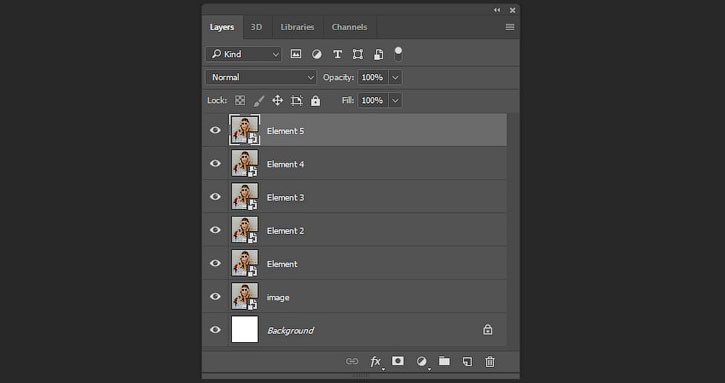Lock layer position move icon

point(277,100)
